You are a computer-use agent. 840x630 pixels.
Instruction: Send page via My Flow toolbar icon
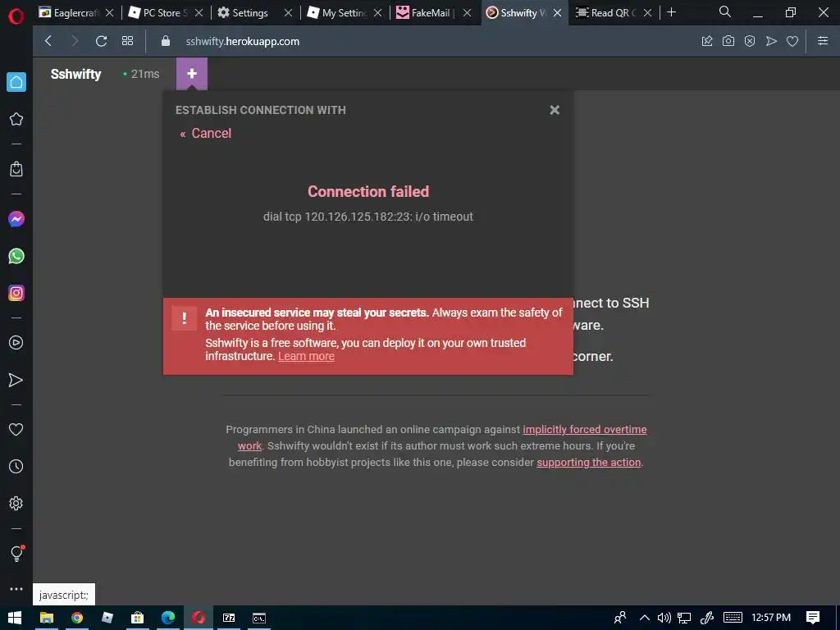point(771,41)
